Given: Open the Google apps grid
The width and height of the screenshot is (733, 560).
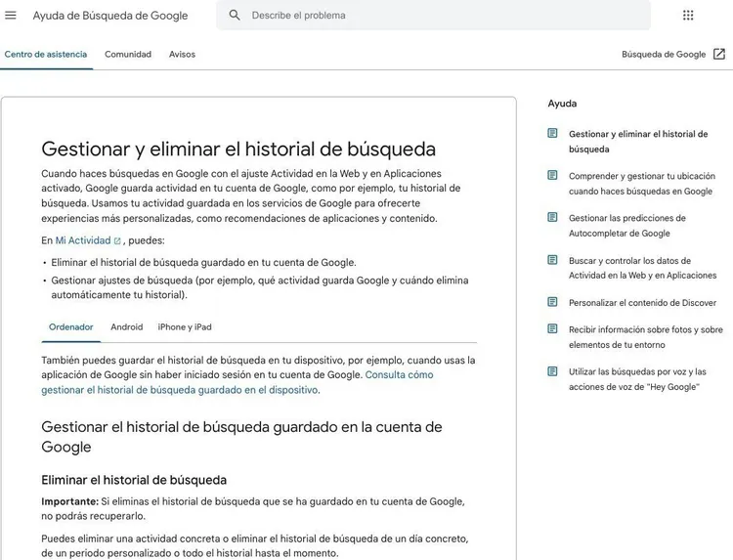Looking at the screenshot, I should [688, 16].
